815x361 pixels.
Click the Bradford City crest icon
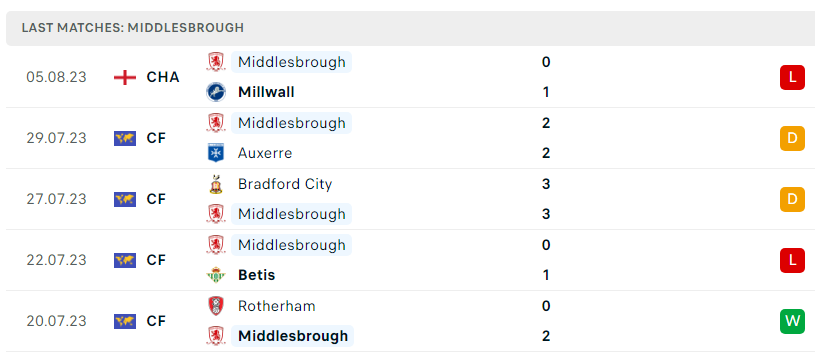coord(216,184)
